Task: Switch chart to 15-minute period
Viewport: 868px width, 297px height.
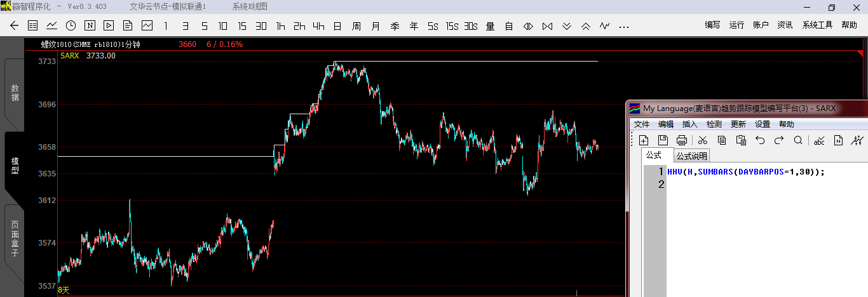Action: tap(242, 26)
